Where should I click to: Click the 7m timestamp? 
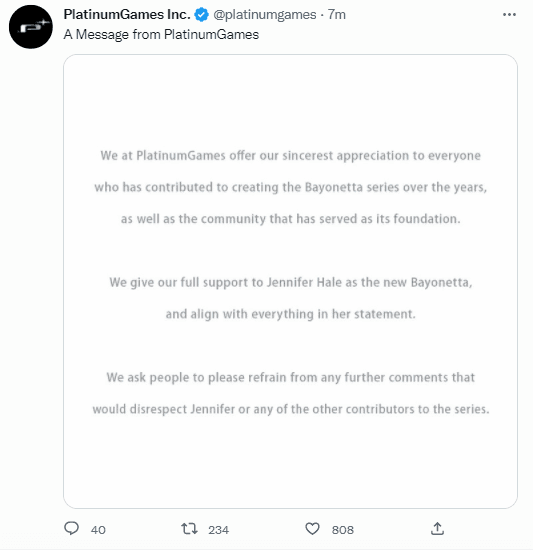pos(337,15)
